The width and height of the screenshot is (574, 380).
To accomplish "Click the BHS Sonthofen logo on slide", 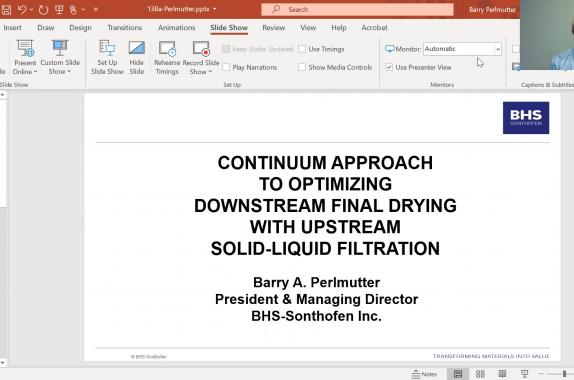I will (x=526, y=118).
